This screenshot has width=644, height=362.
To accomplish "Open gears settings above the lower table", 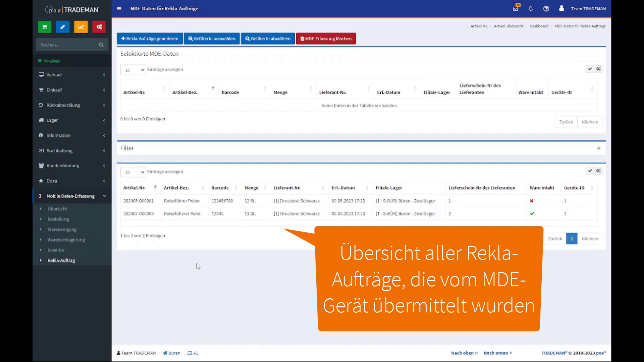I will (x=598, y=171).
